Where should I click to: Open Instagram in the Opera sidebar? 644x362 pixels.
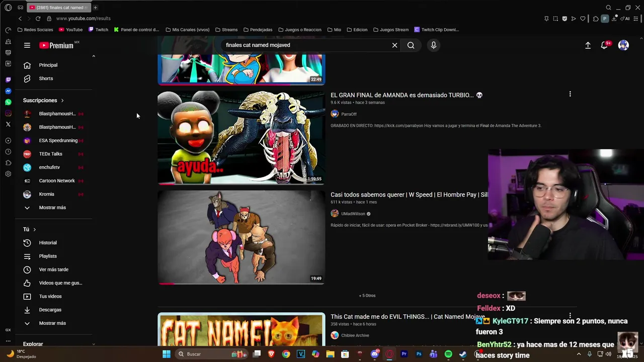8,113
